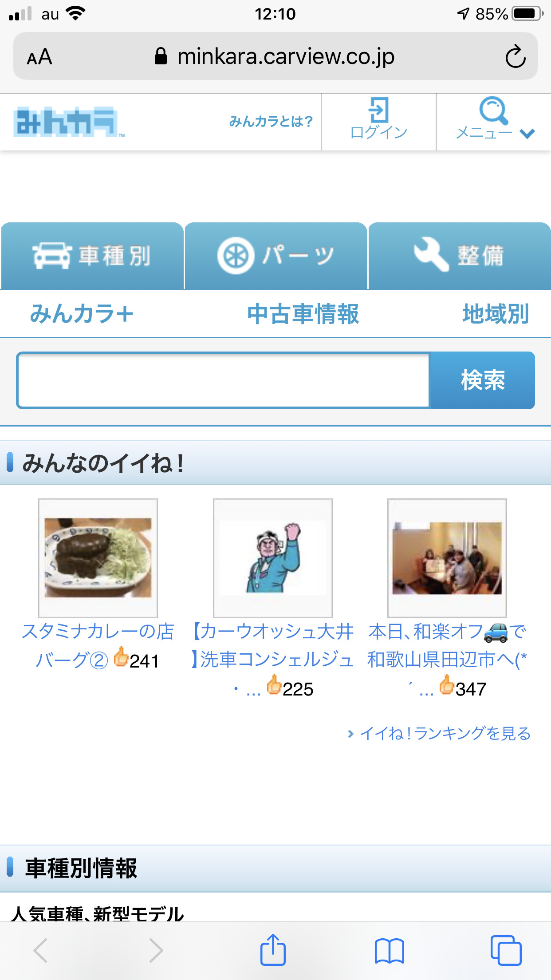Open the curry hamburger dish thumbnail

click(98, 558)
